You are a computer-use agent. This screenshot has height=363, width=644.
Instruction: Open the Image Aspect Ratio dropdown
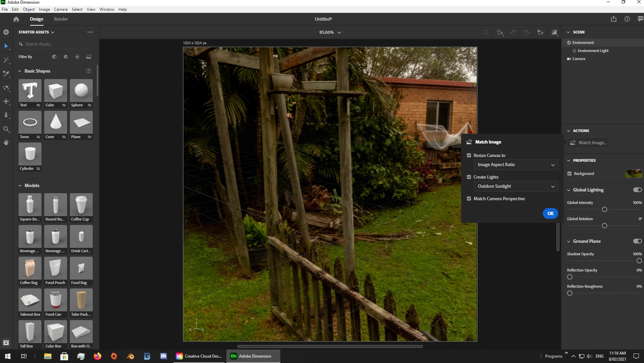(516, 165)
